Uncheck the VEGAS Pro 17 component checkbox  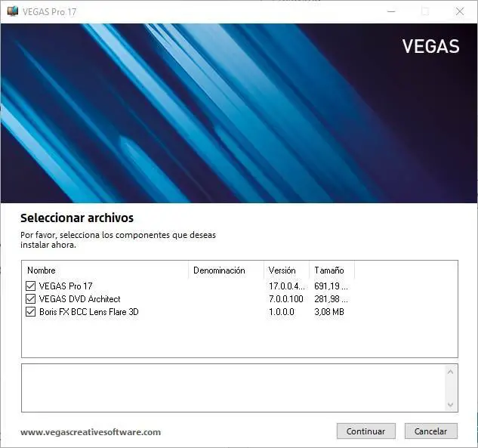[30, 286]
